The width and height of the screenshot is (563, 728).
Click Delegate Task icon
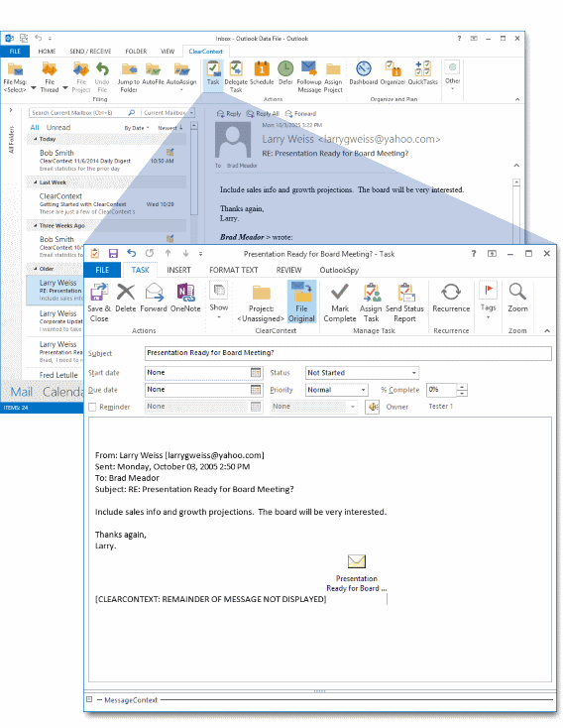pos(236,76)
